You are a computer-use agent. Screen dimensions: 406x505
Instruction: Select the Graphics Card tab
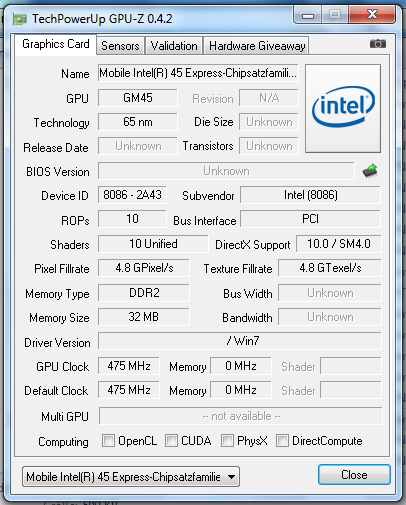tap(56, 44)
